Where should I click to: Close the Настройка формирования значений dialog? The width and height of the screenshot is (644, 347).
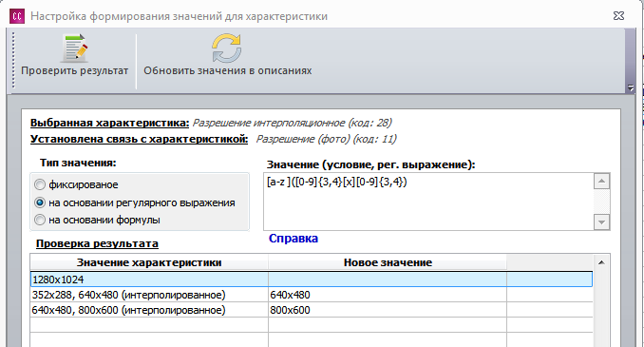click(x=618, y=15)
